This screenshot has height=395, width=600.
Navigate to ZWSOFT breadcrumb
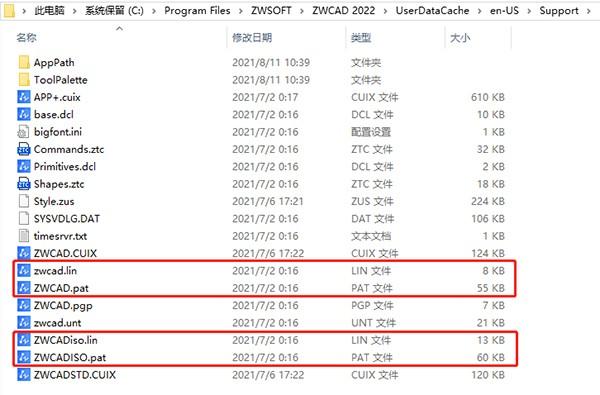(271, 10)
